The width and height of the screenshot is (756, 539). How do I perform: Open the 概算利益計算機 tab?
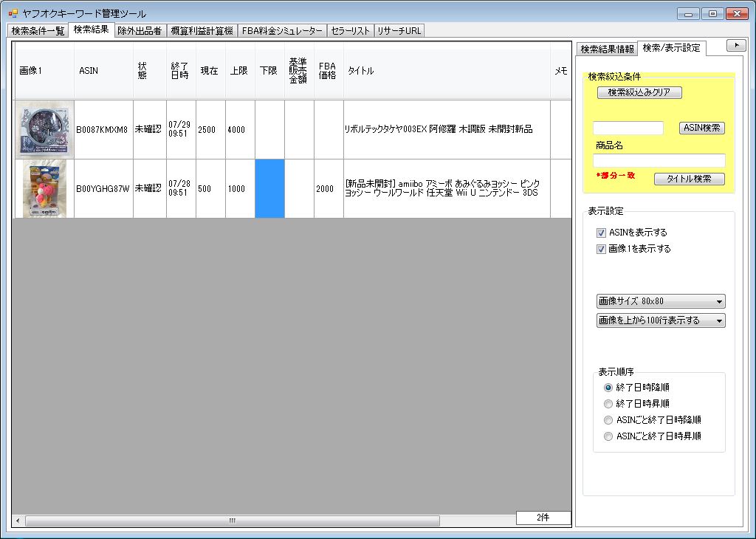202,31
